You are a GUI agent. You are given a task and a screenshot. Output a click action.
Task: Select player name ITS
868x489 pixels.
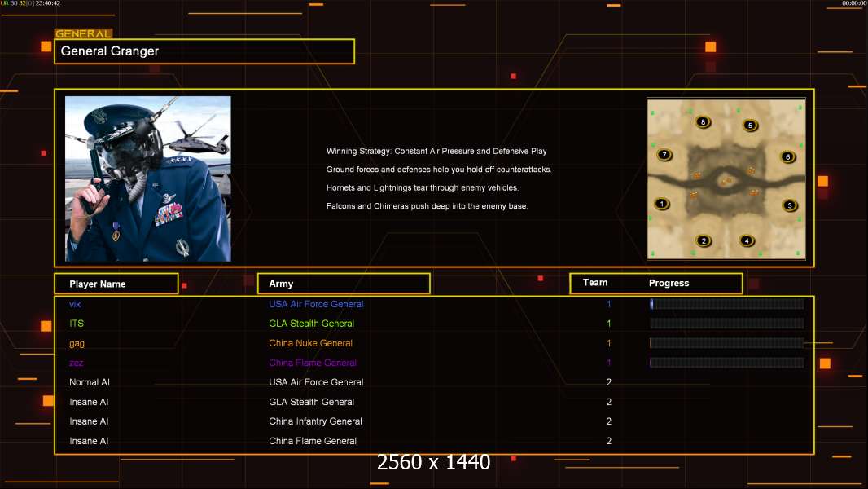(77, 324)
